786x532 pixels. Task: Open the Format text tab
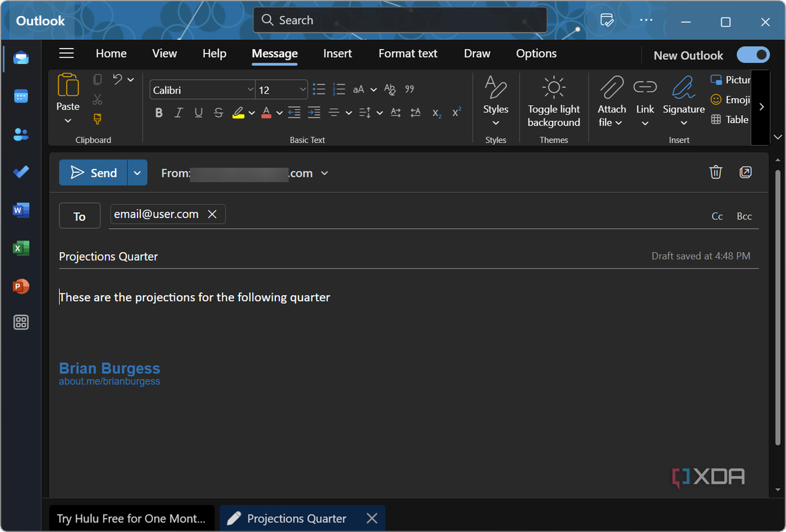point(408,53)
